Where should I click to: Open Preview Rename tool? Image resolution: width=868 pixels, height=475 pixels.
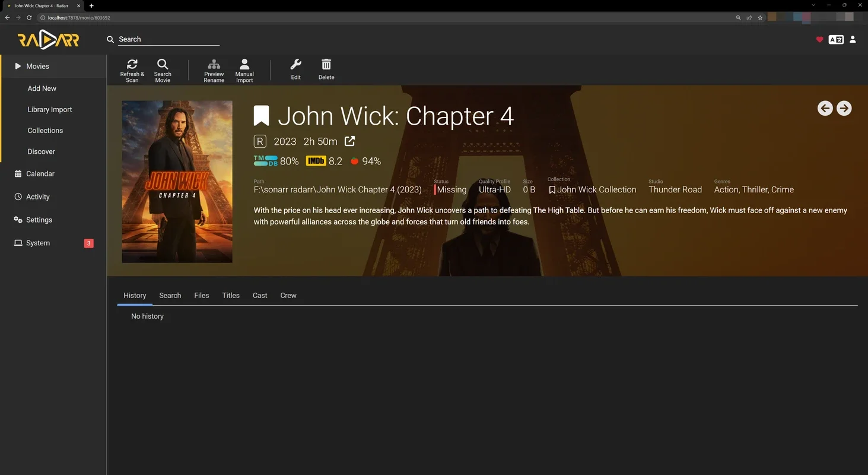click(214, 64)
